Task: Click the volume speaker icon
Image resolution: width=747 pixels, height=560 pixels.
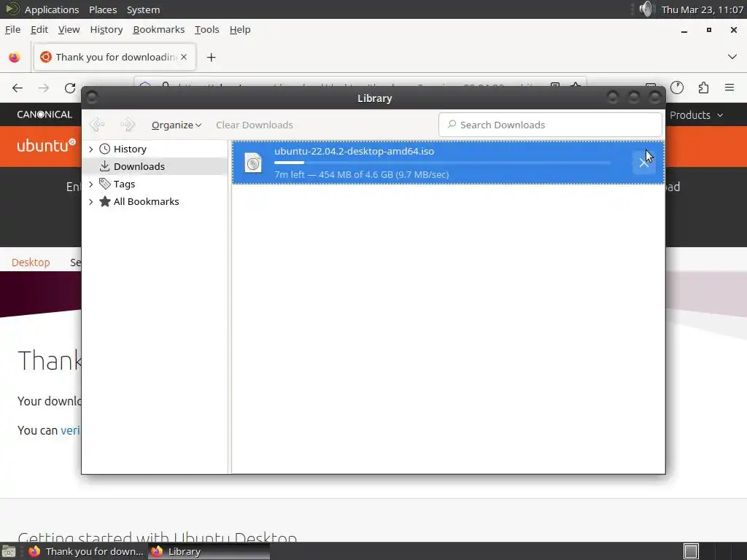Action: point(646,9)
